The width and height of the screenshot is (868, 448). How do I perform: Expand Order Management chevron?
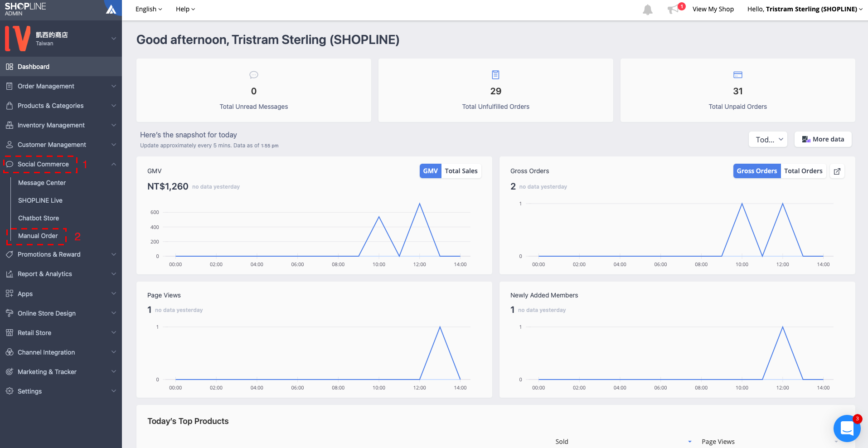[x=114, y=86]
